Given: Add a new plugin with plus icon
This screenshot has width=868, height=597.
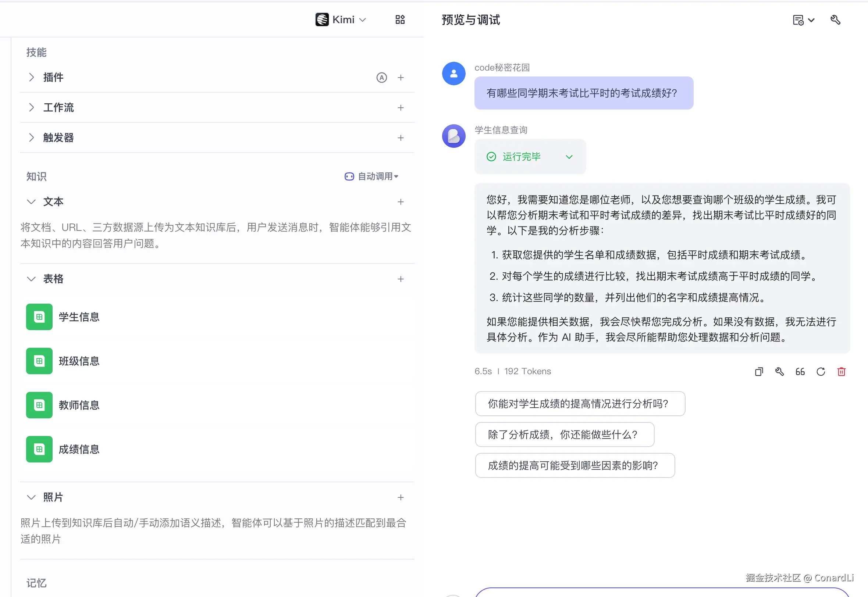Looking at the screenshot, I should click(400, 78).
